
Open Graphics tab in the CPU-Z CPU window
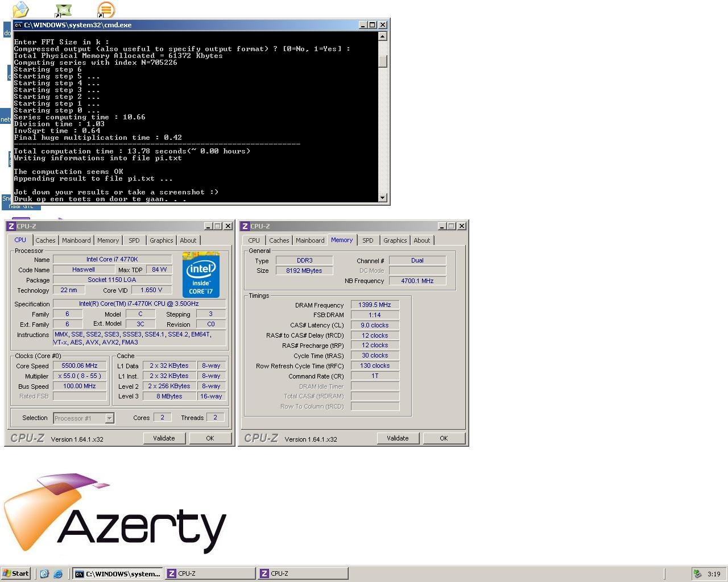click(162, 240)
